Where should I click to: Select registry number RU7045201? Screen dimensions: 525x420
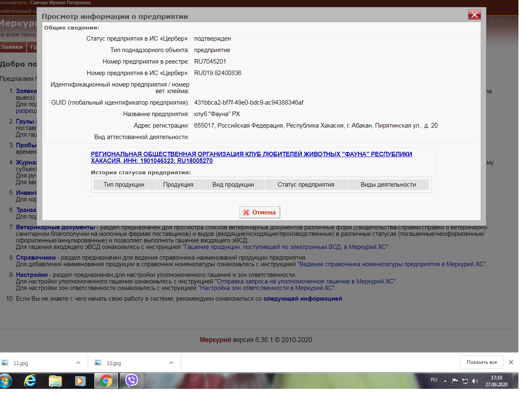(210, 62)
